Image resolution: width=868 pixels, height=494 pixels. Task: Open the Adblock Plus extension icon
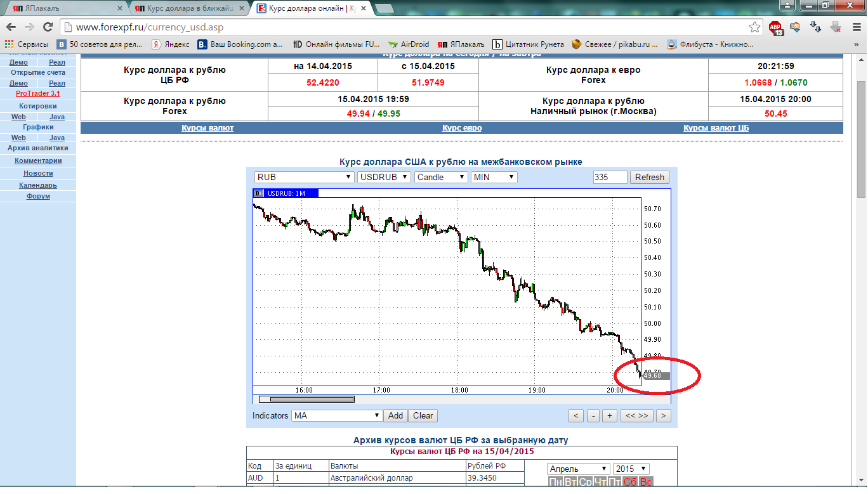coord(775,27)
